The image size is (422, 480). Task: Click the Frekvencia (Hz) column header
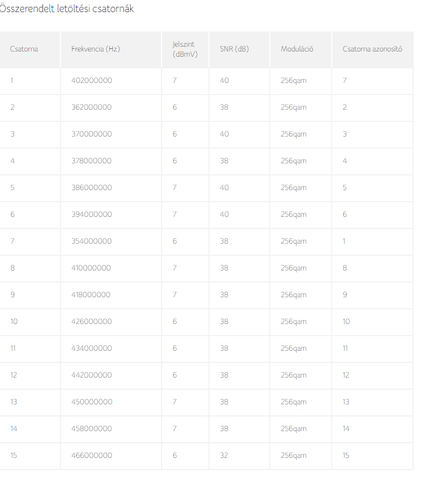click(x=95, y=49)
